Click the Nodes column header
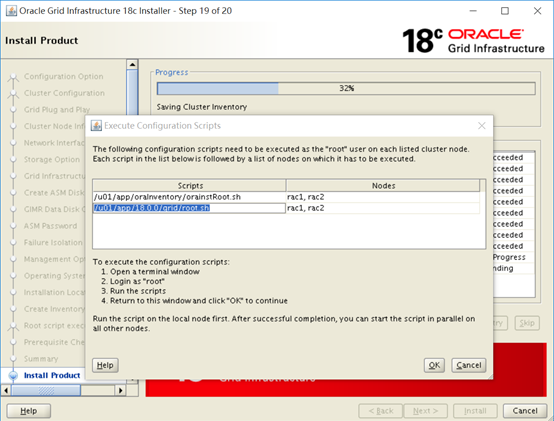This screenshot has height=421, width=554. coord(383,185)
